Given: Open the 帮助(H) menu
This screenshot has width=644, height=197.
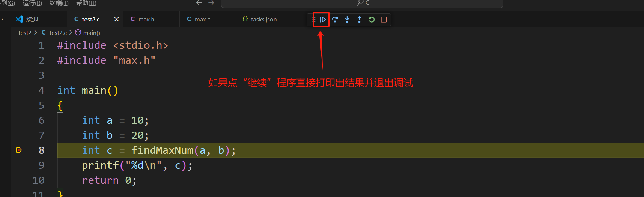Looking at the screenshot, I should click(x=86, y=3).
